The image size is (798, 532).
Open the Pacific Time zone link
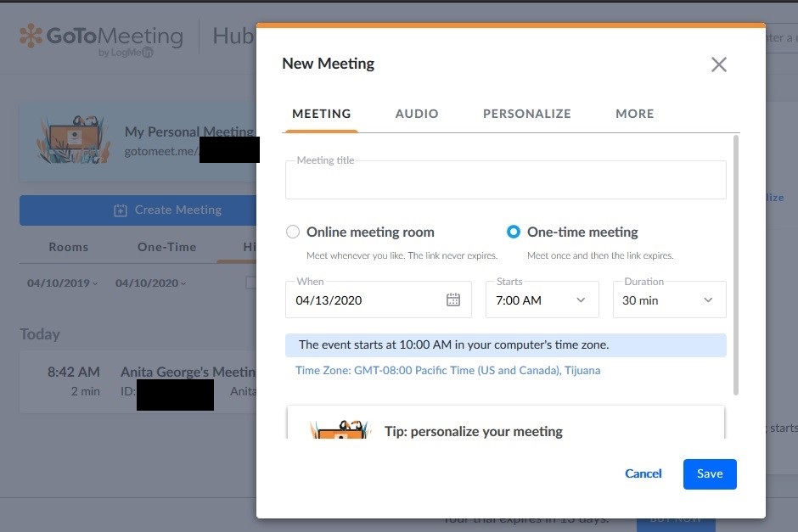pyautogui.click(x=447, y=370)
